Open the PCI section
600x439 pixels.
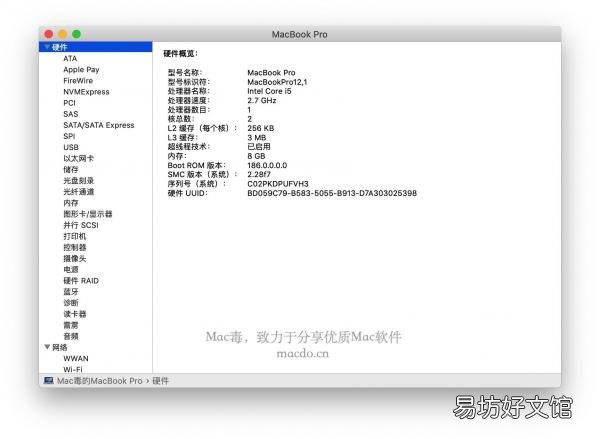coord(69,103)
